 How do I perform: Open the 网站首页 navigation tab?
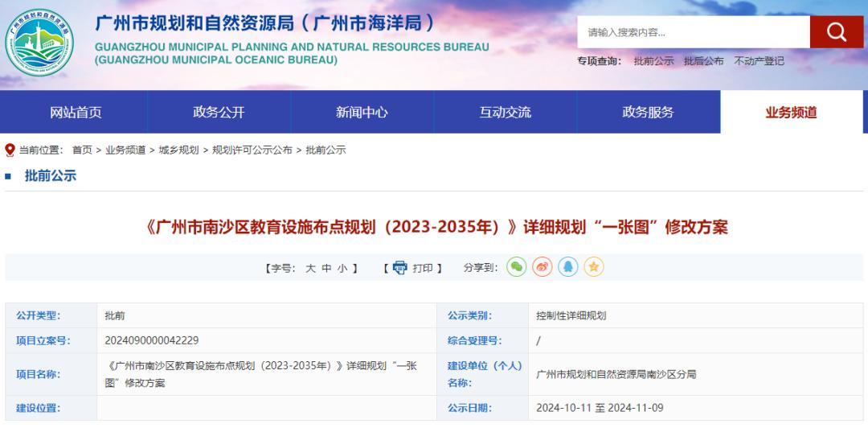76,113
